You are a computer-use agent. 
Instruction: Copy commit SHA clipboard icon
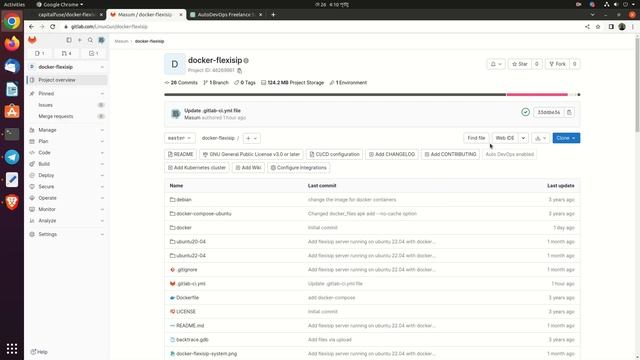tap(569, 112)
